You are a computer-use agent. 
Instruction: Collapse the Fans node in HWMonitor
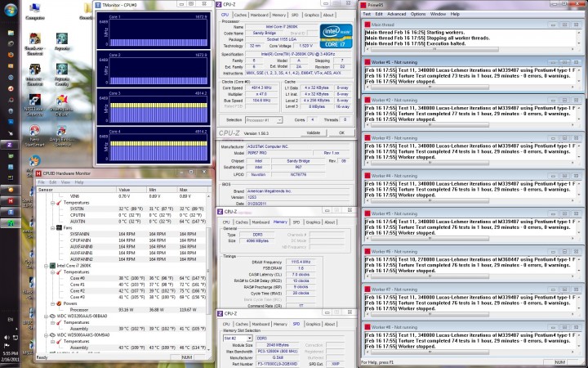click(x=52, y=228)
